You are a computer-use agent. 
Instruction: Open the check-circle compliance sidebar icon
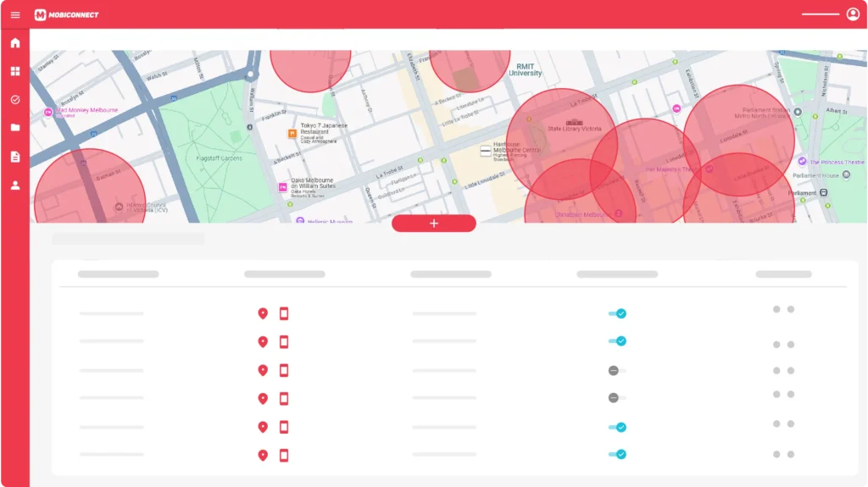click(15, 100)
